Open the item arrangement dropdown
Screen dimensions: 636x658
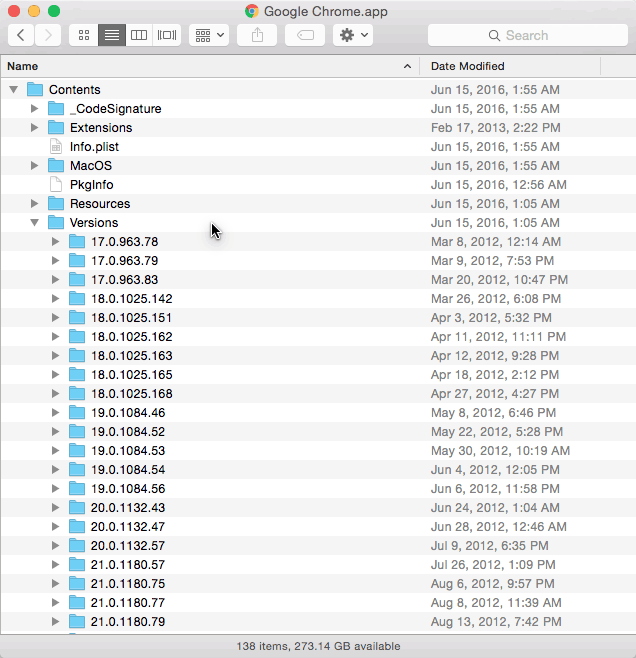pyautogui.click(x=209, y=35)
